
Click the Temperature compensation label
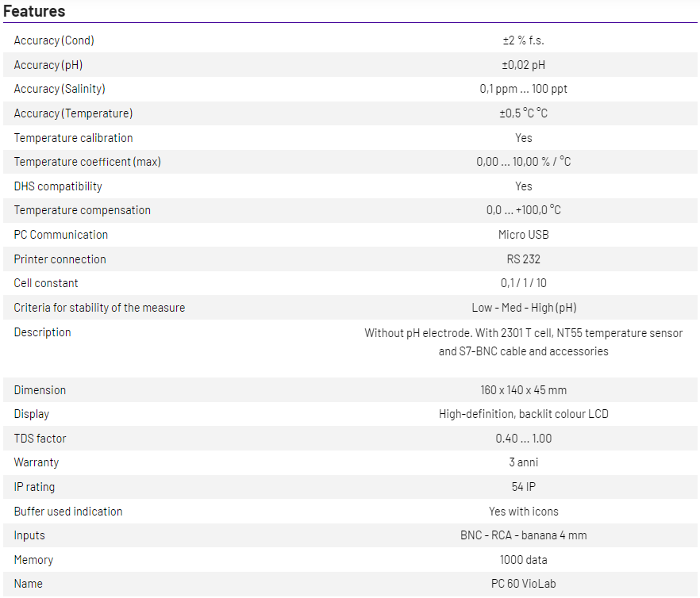82,210
